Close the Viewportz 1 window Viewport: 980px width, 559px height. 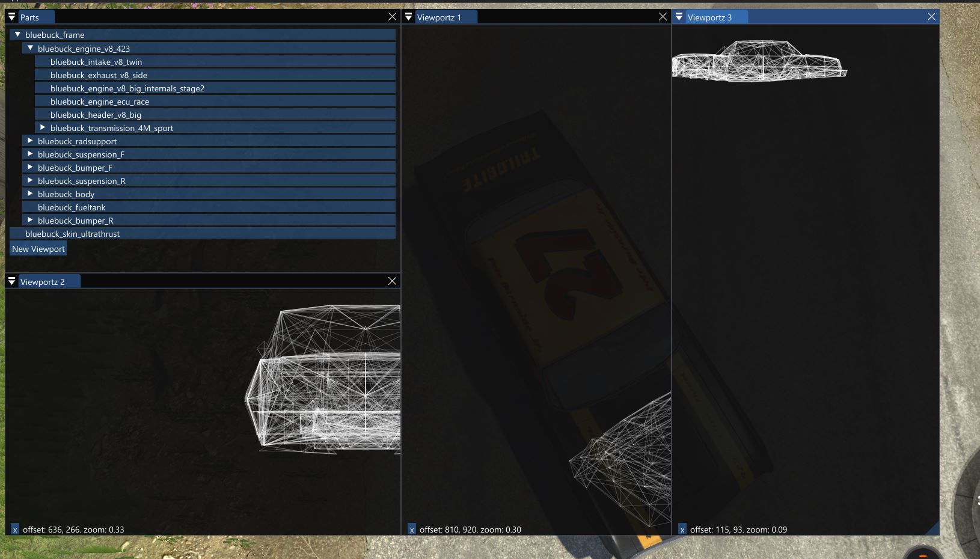point(663,17)
